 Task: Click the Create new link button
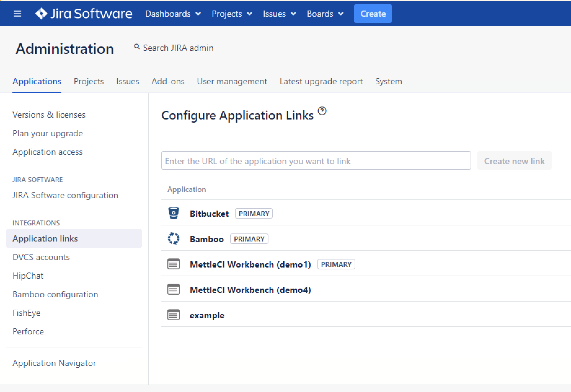tap(514, 161)
